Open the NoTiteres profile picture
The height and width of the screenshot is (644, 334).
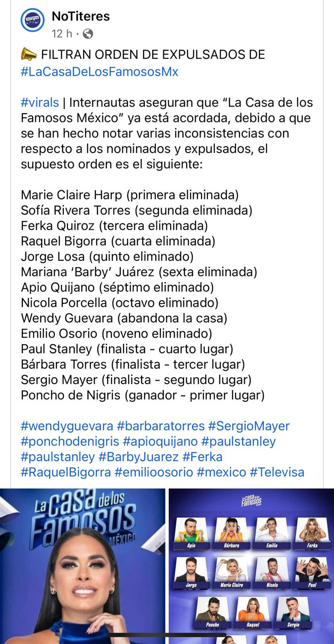[x=33, y=20]
